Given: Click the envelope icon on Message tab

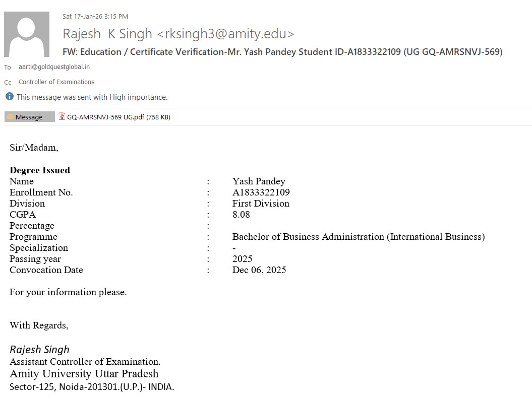Looking at the screenshot, I should tap(10, 117).
